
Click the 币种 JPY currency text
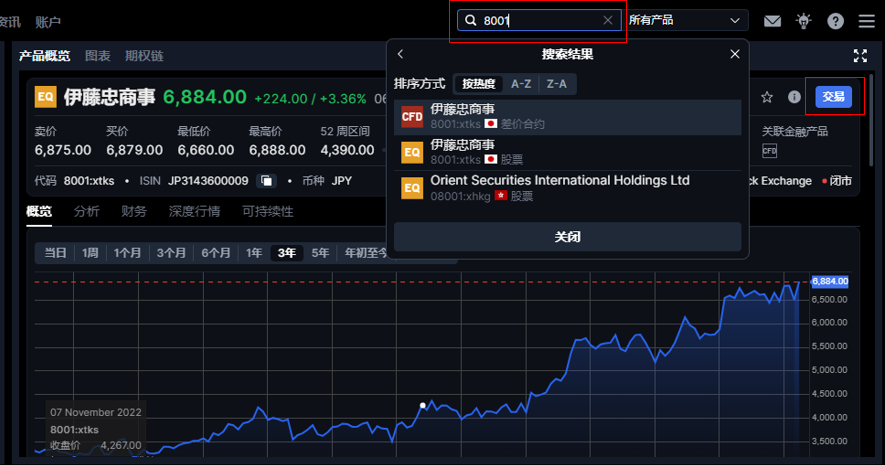point(327,181)
